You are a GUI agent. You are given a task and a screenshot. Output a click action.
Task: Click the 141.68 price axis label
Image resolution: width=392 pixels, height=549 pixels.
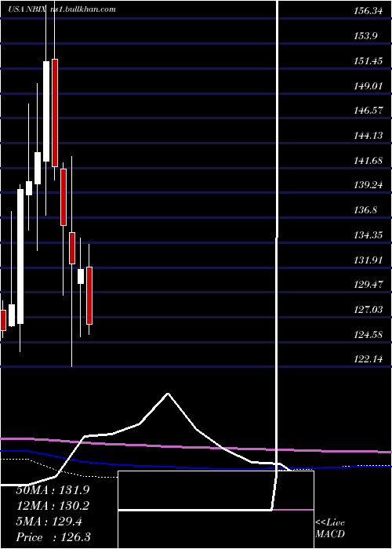(368, 161)
